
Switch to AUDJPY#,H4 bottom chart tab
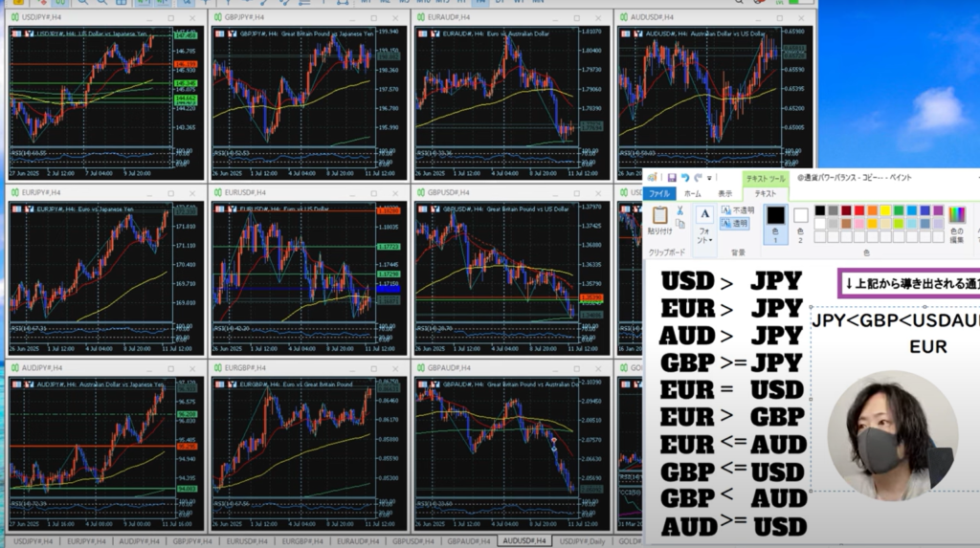pos(139,541)
